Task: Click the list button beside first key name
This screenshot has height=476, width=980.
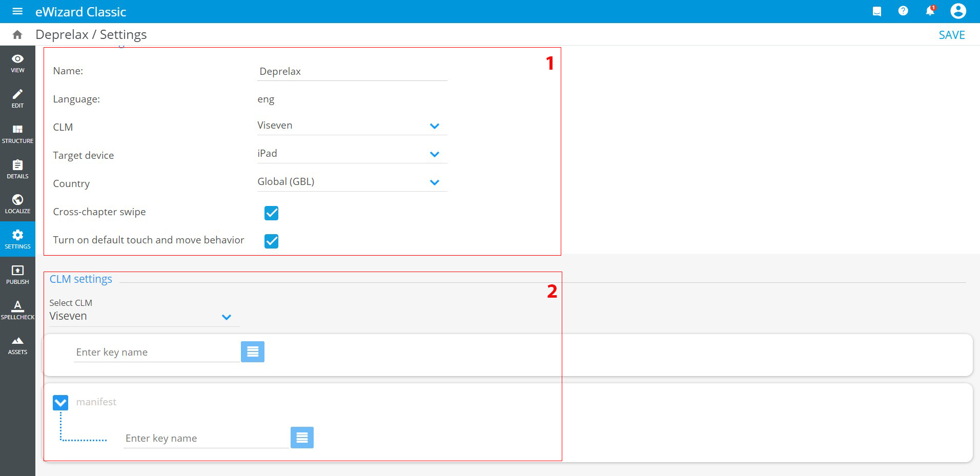Action: click(253, 352)
